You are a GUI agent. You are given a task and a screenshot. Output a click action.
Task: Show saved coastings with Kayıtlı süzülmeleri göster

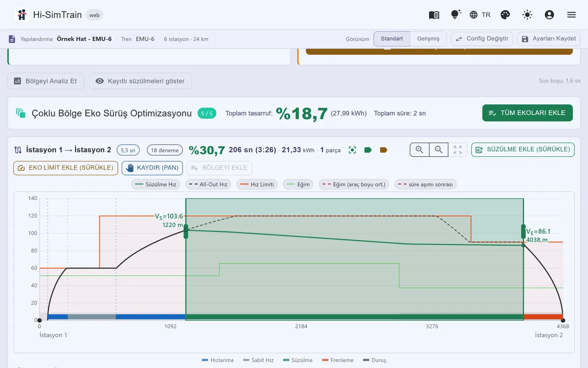[x=141, y=81]
